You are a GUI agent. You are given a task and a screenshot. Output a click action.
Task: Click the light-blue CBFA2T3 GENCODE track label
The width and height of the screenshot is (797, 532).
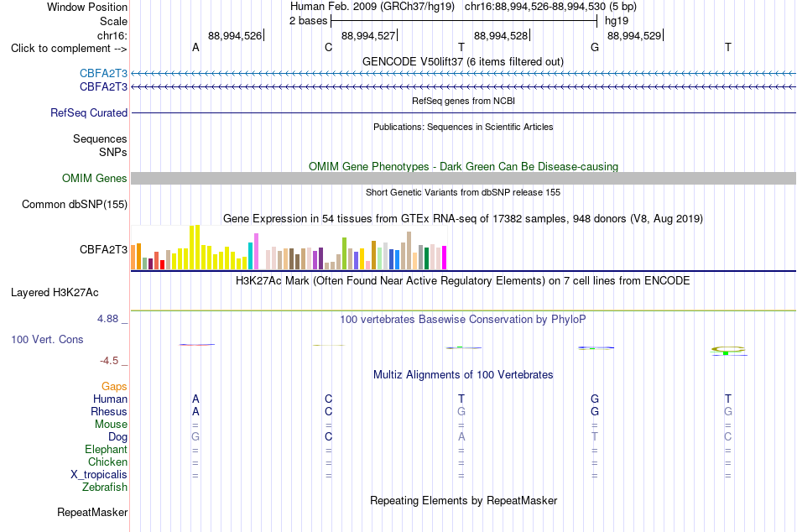pyautogui.click(x=103, y=73)
